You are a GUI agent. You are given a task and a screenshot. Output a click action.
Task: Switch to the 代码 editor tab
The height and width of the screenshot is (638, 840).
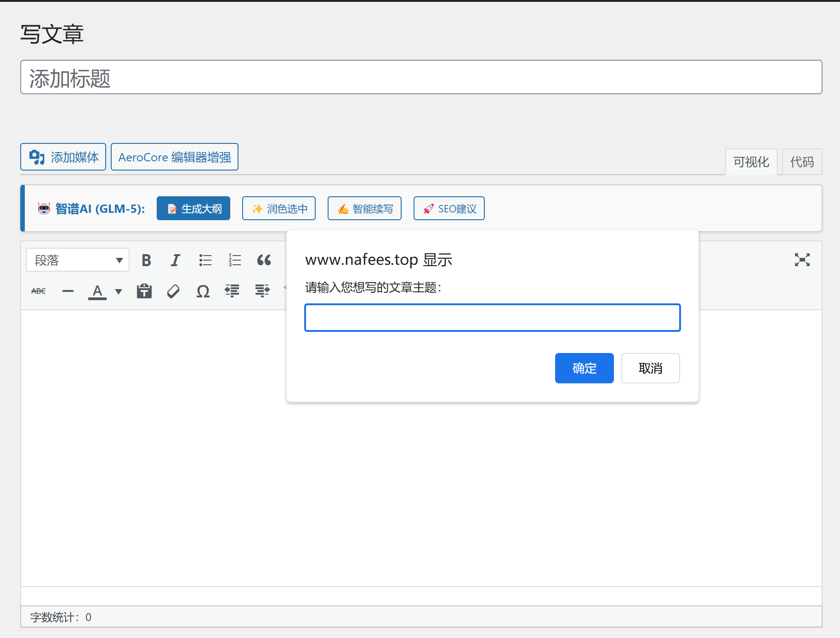(802, 162)
